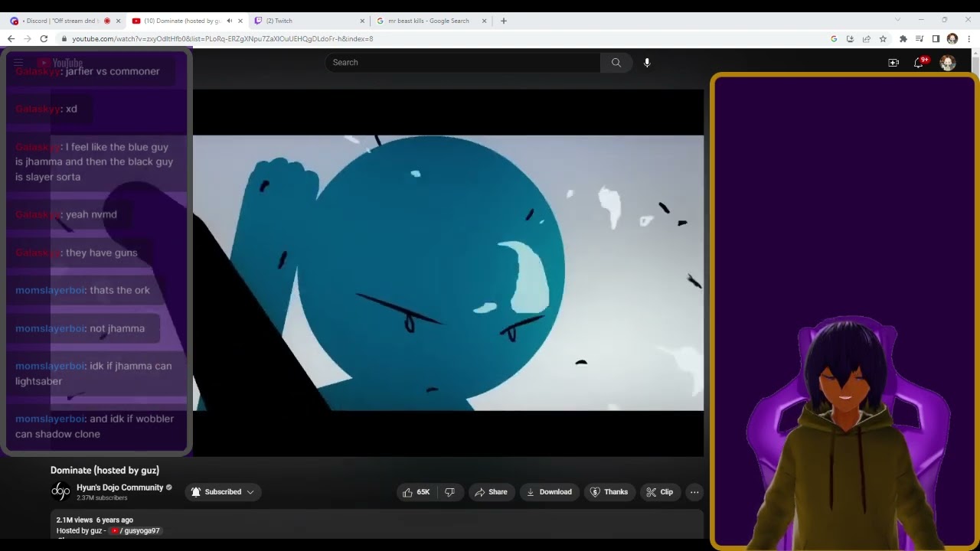Close the mr beast kills tab
This screenshot has width=980, height=551.
(484, 21)
